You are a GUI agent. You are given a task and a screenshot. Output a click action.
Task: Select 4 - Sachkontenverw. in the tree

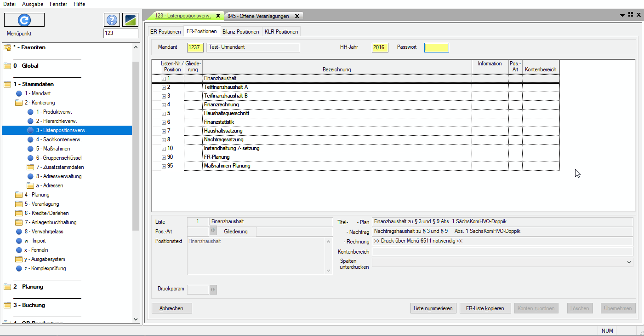pyautogui.click(x=59, y=139)
